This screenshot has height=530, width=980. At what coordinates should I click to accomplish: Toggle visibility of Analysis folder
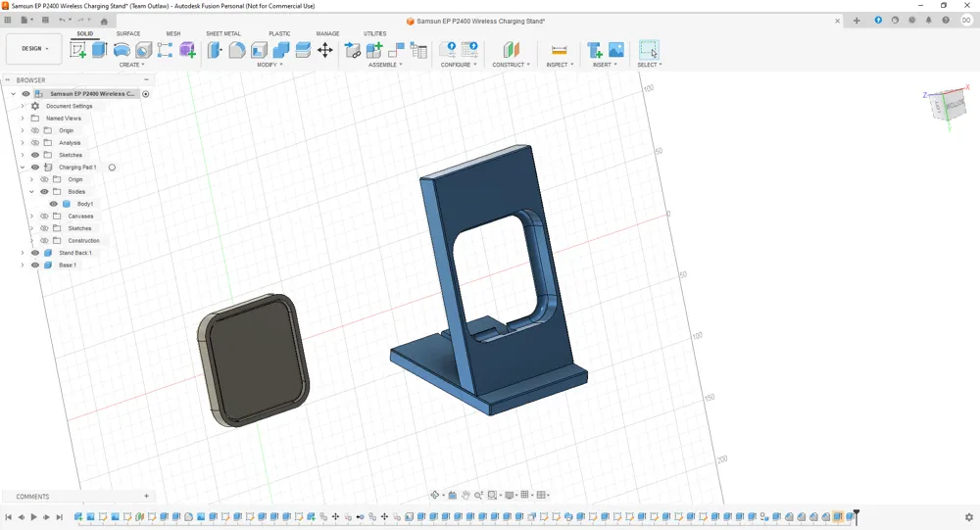35,142
